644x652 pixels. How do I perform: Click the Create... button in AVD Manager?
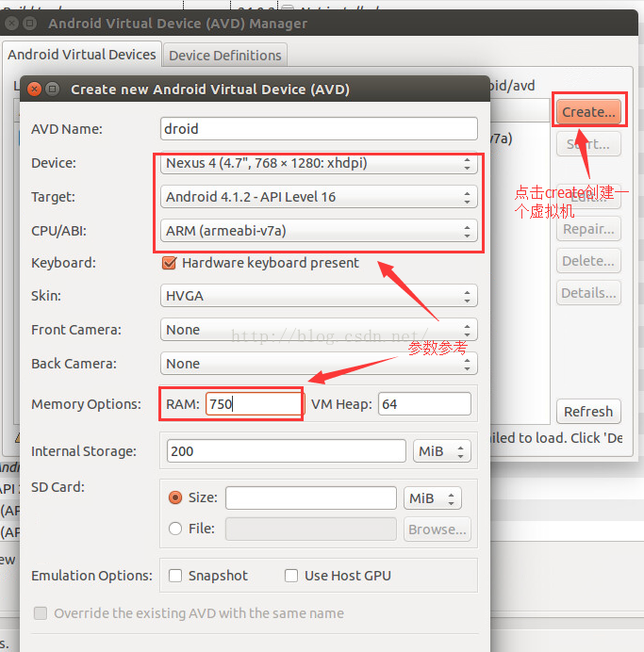click(x=588, y=111)
